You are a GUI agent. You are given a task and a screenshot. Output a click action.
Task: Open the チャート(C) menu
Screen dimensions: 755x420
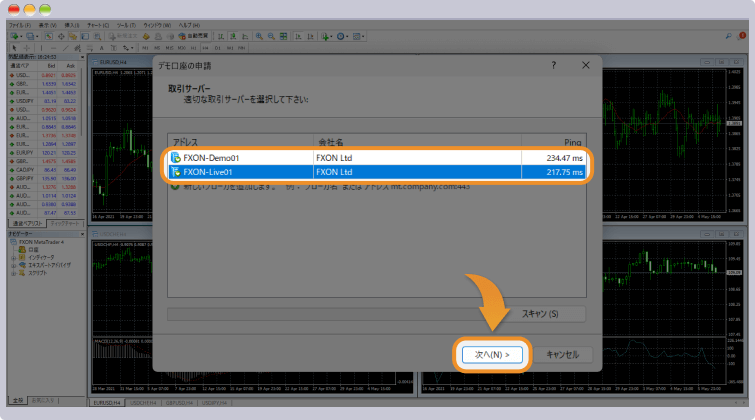click(x=98, y=25)
